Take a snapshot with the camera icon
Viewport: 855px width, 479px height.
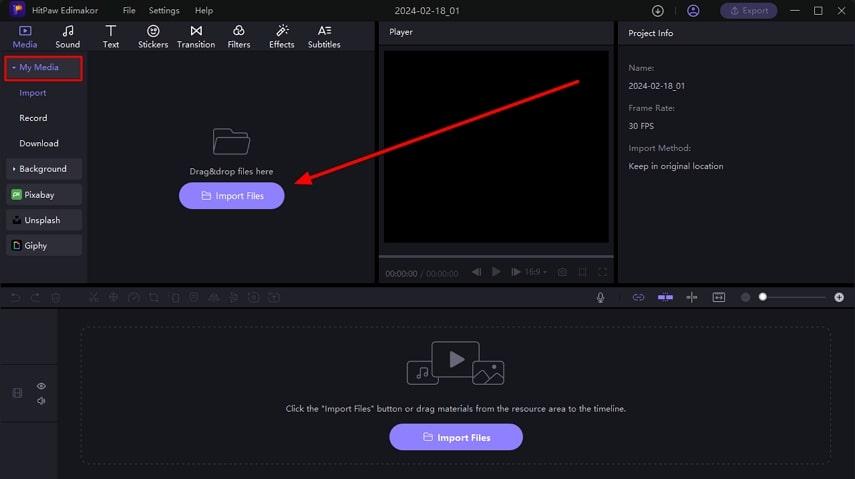[562, 272]
